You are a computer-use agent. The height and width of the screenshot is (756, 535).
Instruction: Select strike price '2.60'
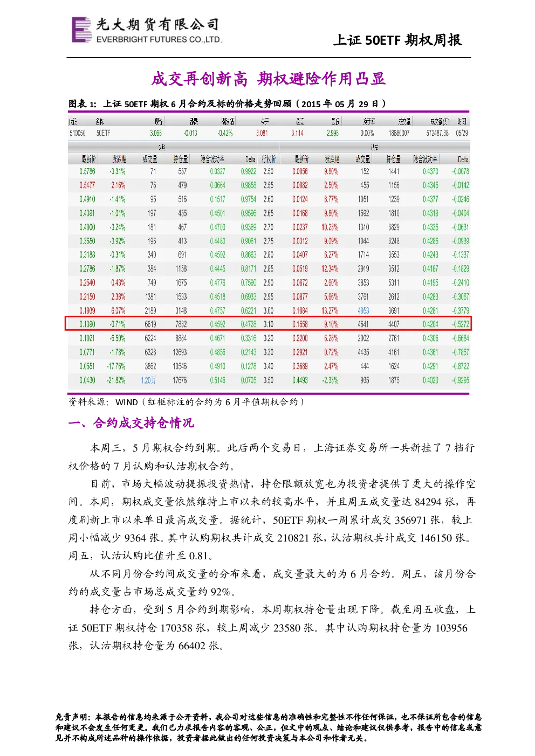[x=269, y=199]
